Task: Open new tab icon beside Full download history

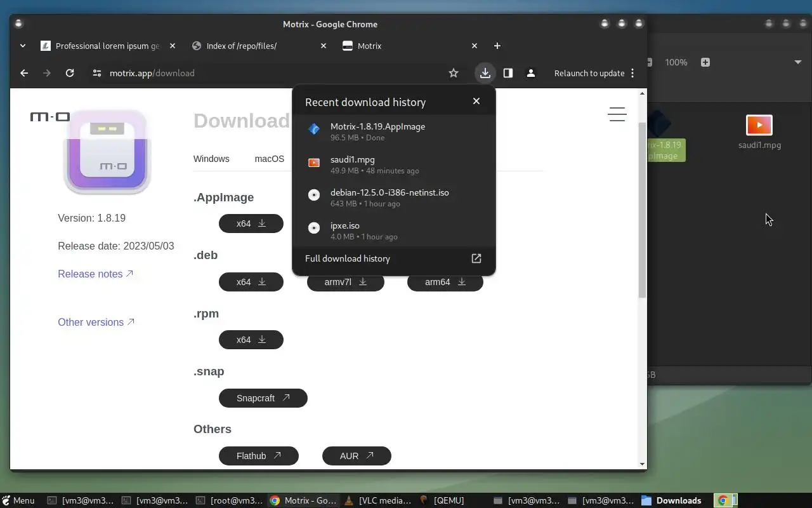Action: (476, 258)
